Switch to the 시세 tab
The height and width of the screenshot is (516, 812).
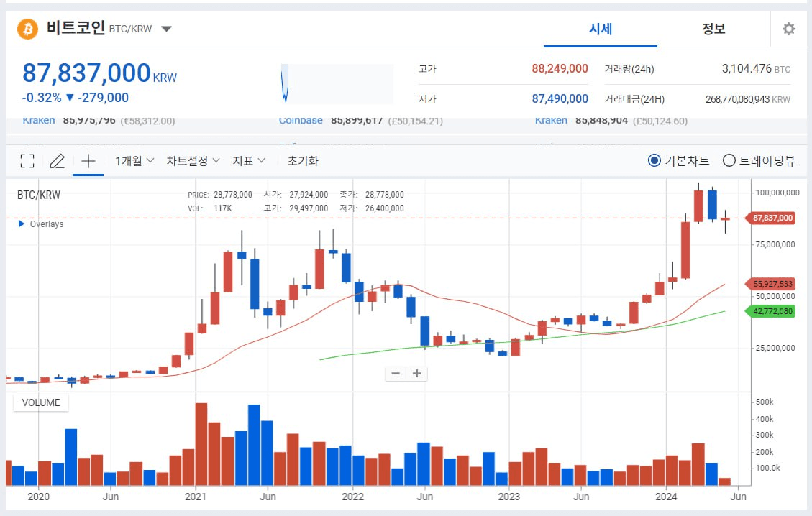click(600, 29)
